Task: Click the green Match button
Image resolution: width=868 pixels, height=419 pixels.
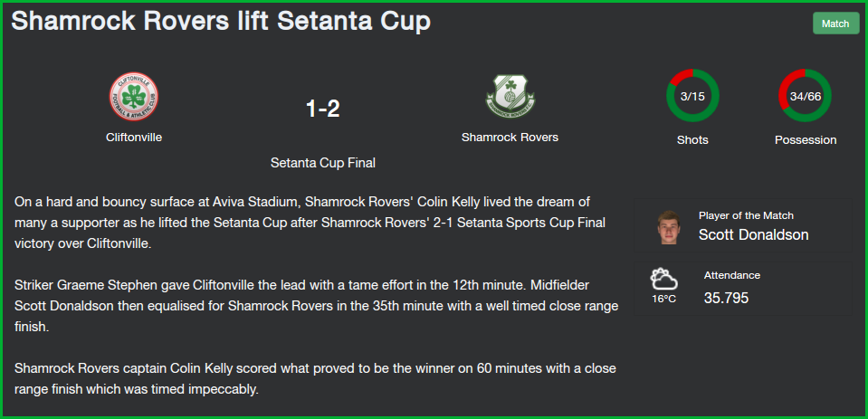Action: click(x=835, y=24)
